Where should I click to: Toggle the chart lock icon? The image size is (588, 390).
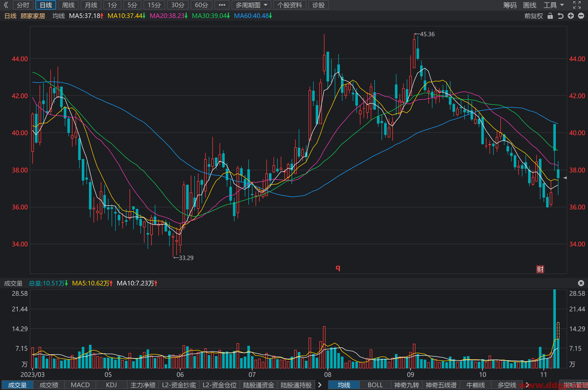tap(550, 16)
